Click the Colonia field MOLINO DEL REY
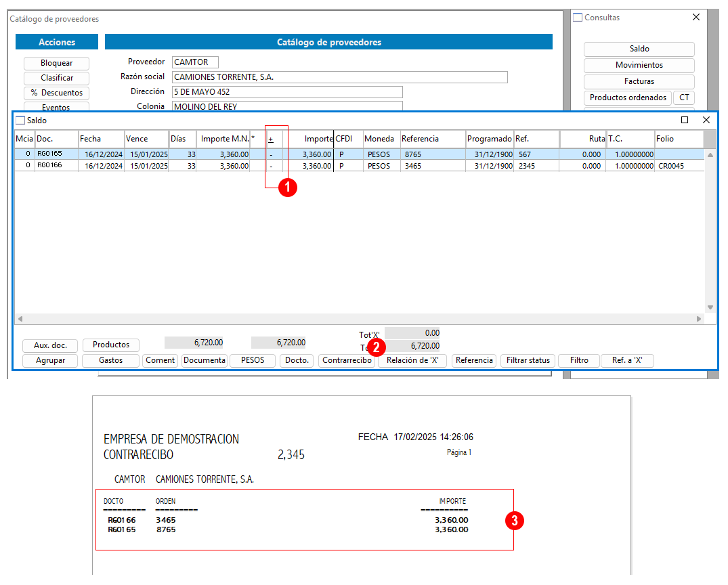The image size is (728, 585). click(287, 106)
